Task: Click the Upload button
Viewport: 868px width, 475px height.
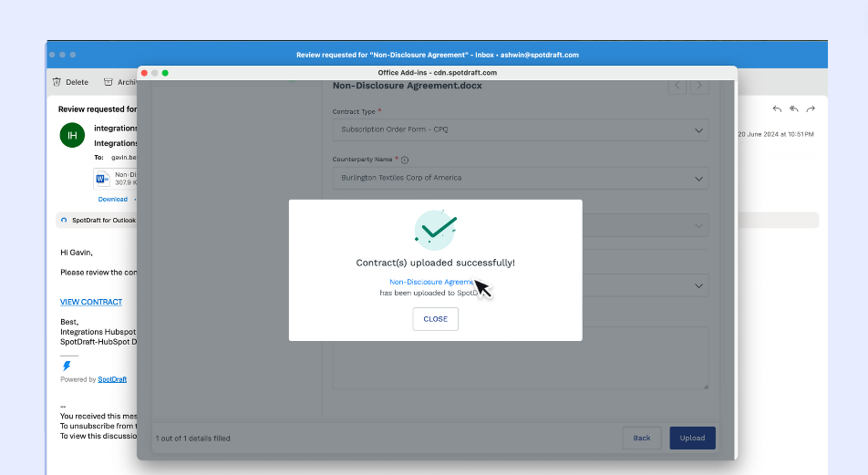Action: coord(693,438)
